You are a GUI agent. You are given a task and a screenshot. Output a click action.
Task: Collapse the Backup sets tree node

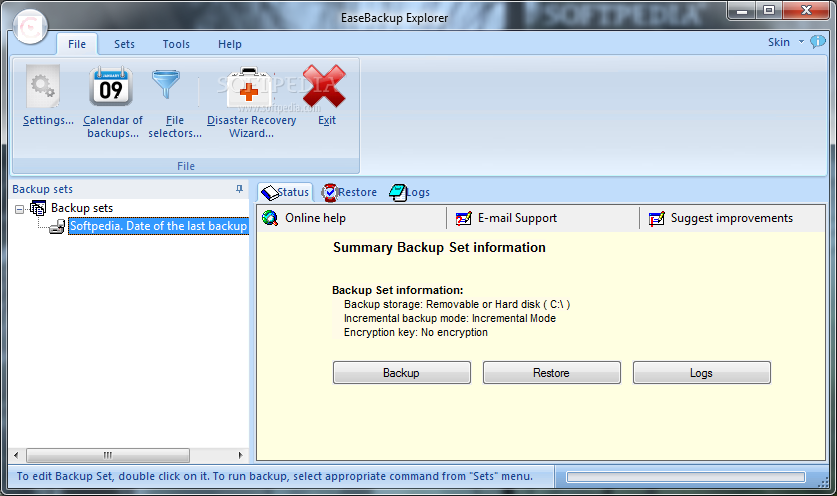tap(20, 209)
